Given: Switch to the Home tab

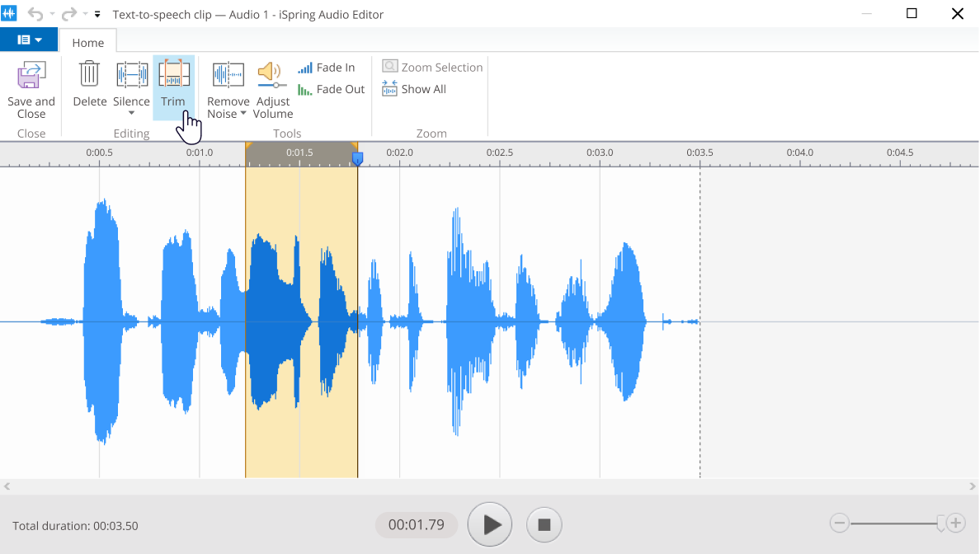Looking at the screenshot, I should [x=87, y=41].
